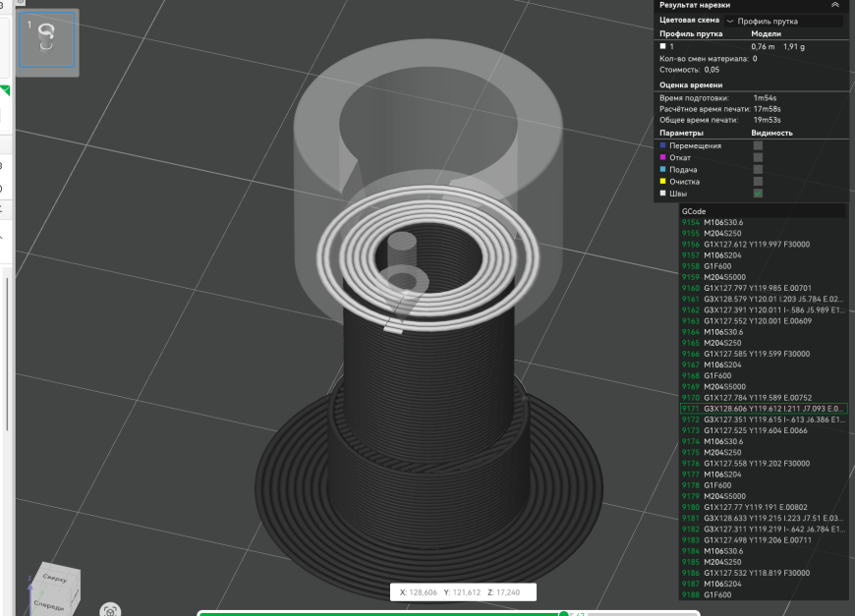Viewport: 855px width, 616px height.
Task: Select G-code line 9166 G1X127.585
Action: tap(764, 354)
